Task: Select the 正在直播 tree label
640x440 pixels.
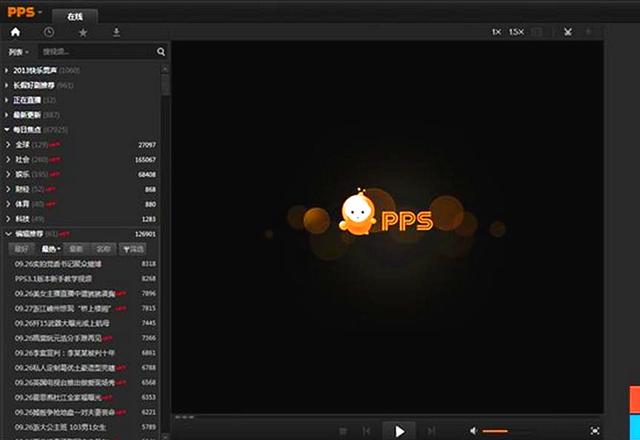Action: [x=27, y=100]
